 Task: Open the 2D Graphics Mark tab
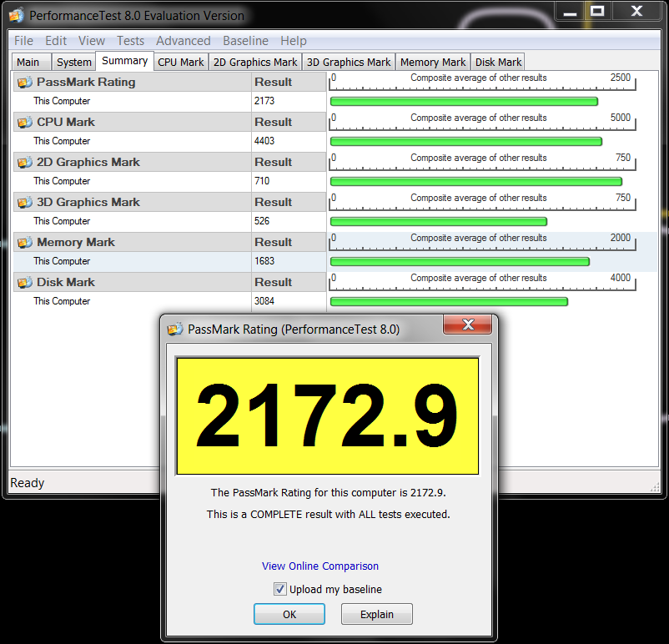(255, 63)
